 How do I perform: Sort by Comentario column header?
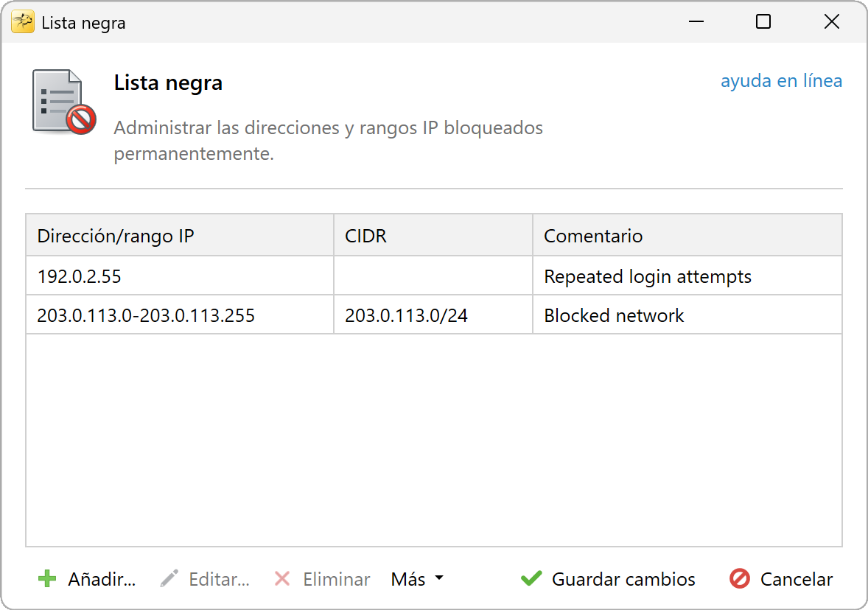click(x=687, y=235)
